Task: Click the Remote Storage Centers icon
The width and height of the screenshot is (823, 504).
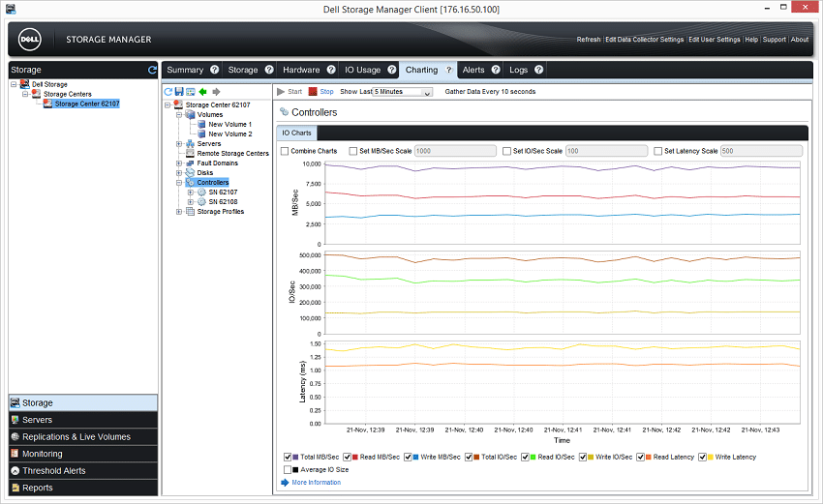Action: 191,153
